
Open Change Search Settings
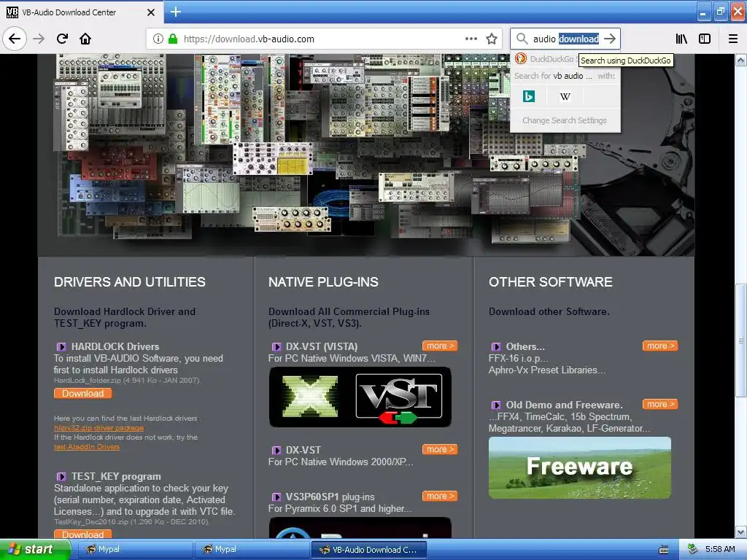click(565, 120)
